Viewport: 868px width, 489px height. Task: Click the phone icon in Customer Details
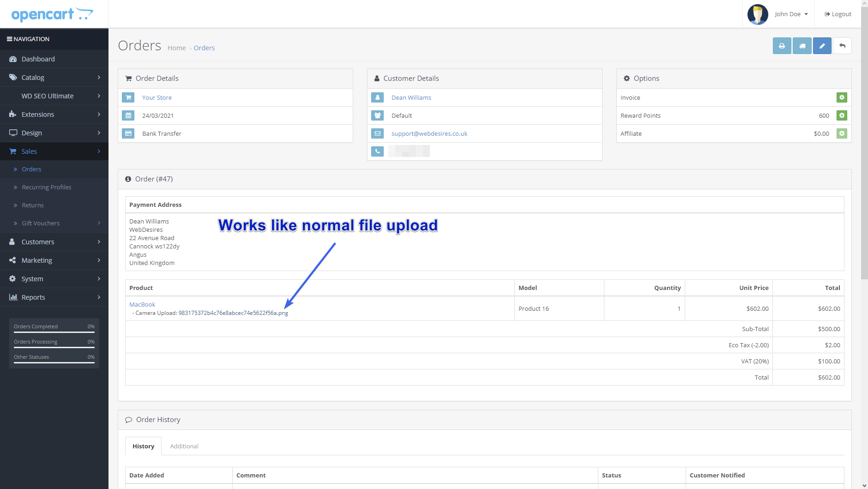tap(378, 151)
